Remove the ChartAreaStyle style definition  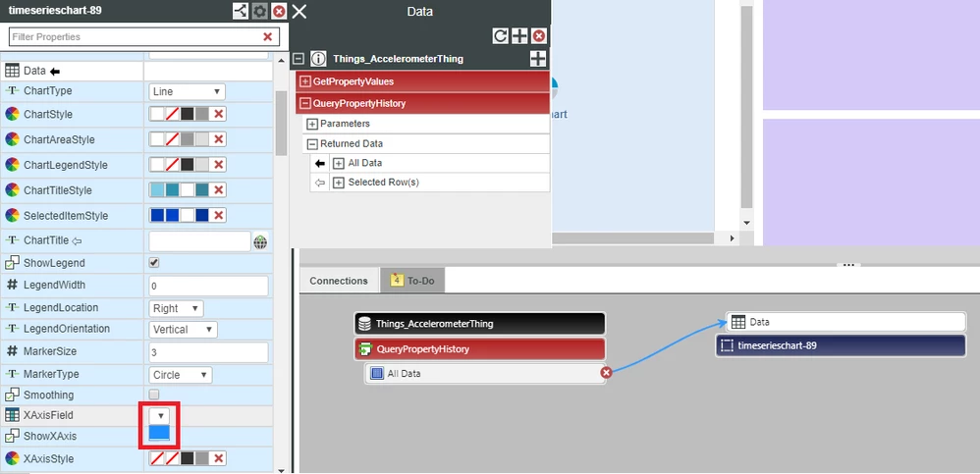pos(218,140)
